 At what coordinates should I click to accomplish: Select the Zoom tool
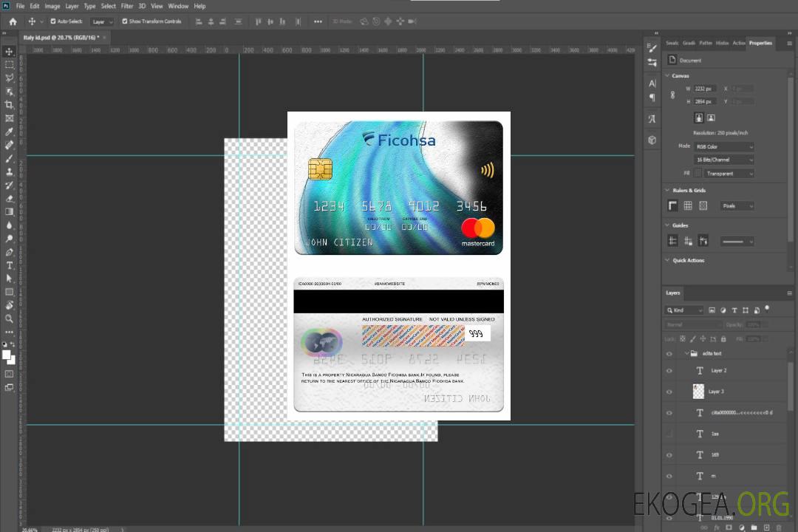click(x=9, y=318)
